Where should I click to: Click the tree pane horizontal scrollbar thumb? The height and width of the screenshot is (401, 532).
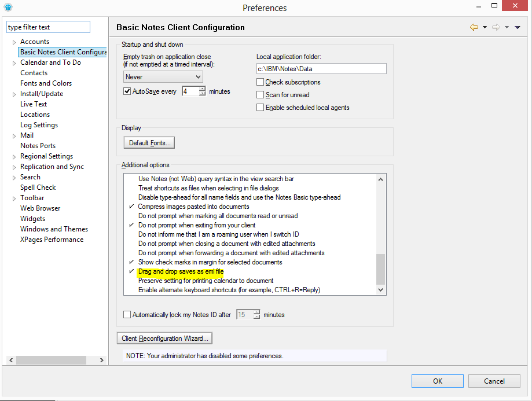coord(52,360)
